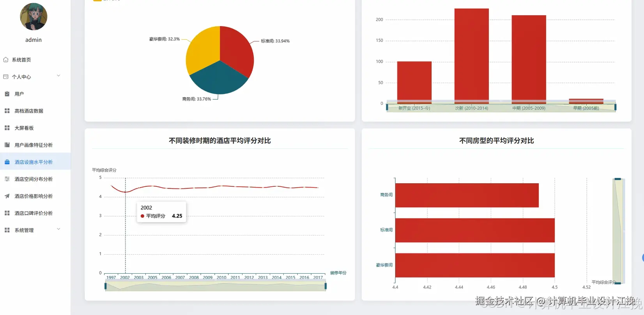Viewport: 644px width, 315px height.
Task: Click the admin avatar image
Action: 34,17
